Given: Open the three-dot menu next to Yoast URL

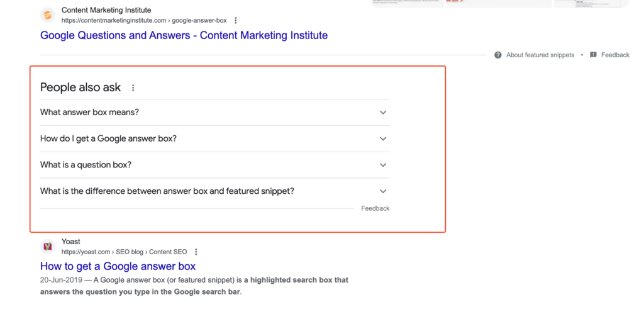Looking at the screenshot, I should pos(196,252).
